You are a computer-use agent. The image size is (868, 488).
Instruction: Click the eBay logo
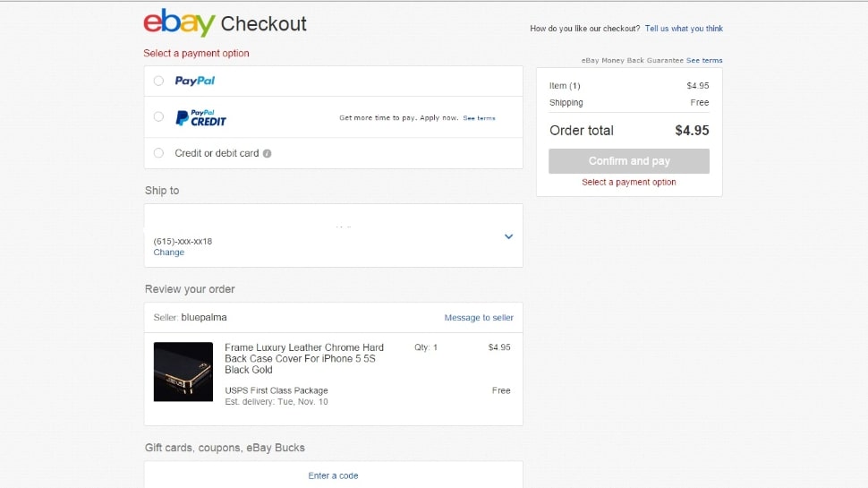point(179,22)
